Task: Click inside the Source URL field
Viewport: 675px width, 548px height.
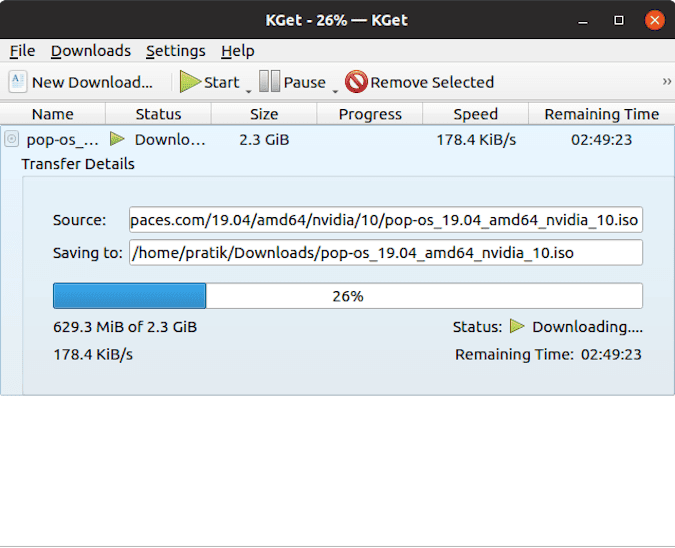Action: tap(386, 220)
